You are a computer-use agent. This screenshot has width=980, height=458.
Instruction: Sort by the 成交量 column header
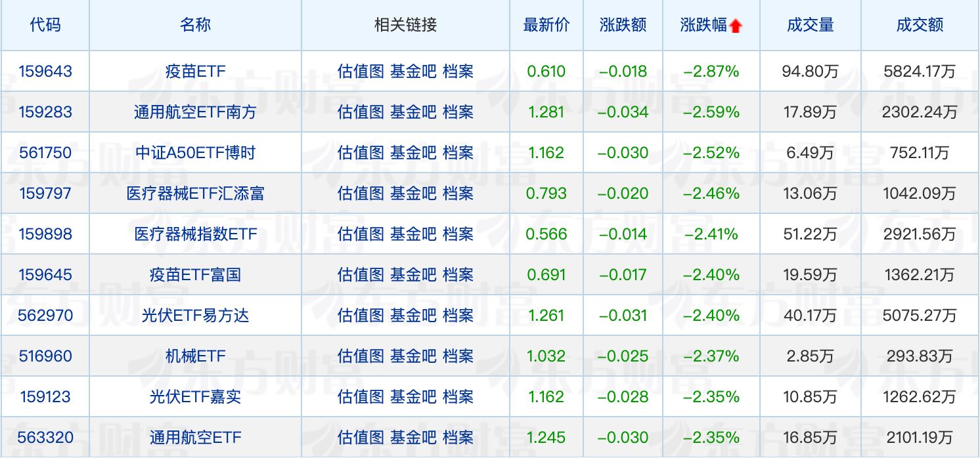pos(810,24)
